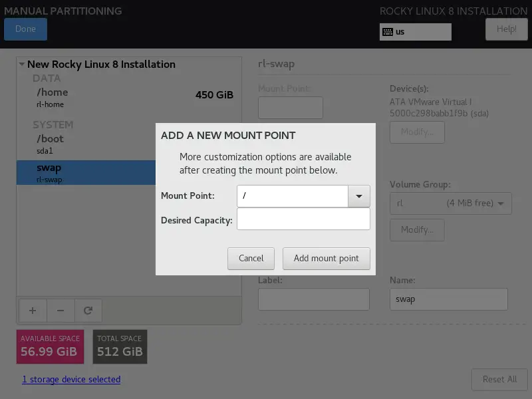Open the Help! button
Screen dimensions: 532x399
pos(506,29)
